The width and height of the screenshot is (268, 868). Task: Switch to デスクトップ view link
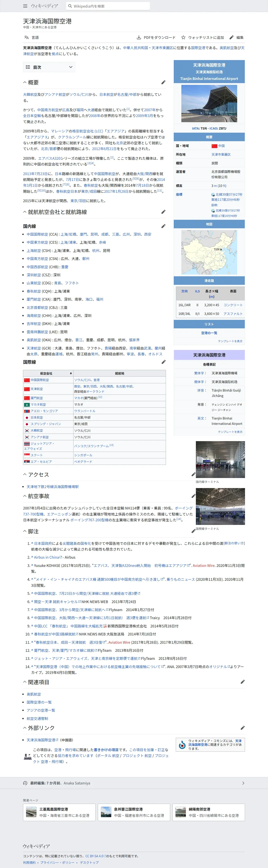[89, 862]
